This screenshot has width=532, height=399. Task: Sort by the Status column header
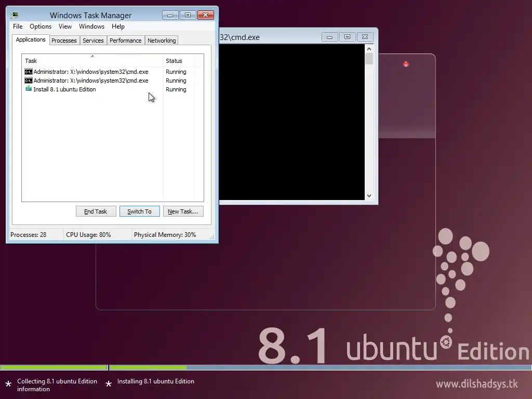[178, 60]
